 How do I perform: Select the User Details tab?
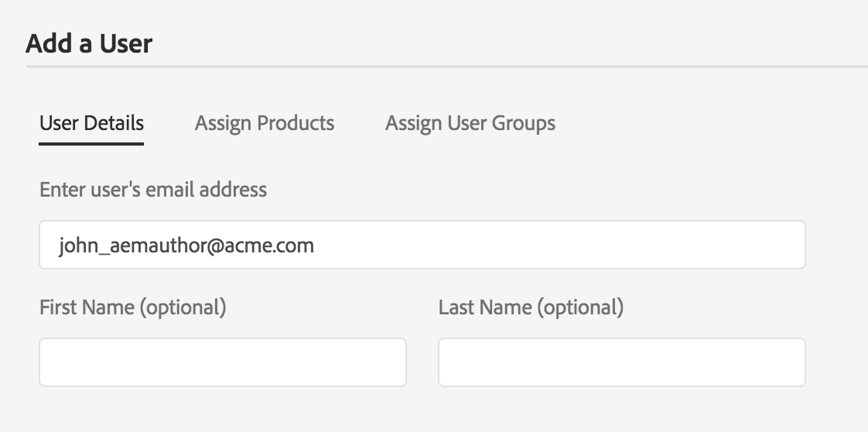pyautogui.click(x=91, y=123)
